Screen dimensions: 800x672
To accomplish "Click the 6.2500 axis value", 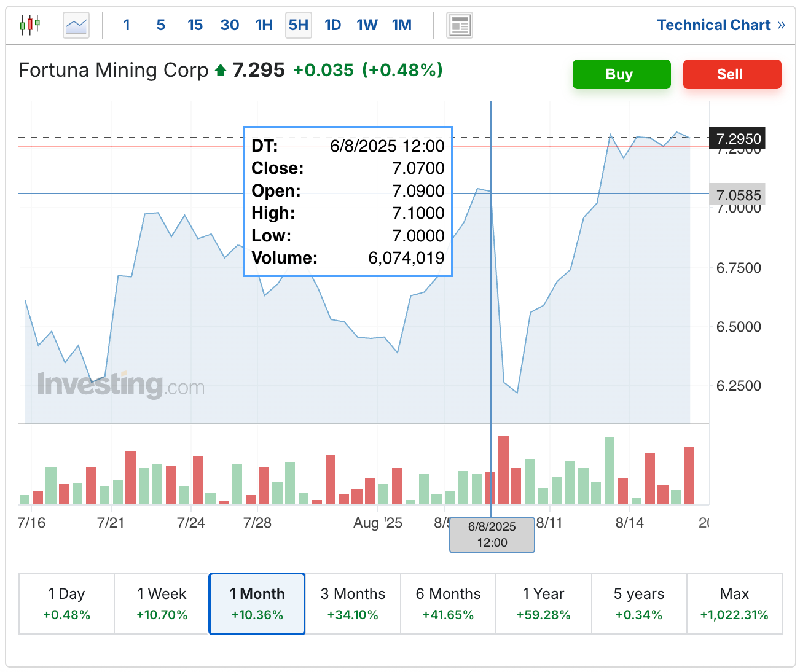I will [x=739, y=386].
